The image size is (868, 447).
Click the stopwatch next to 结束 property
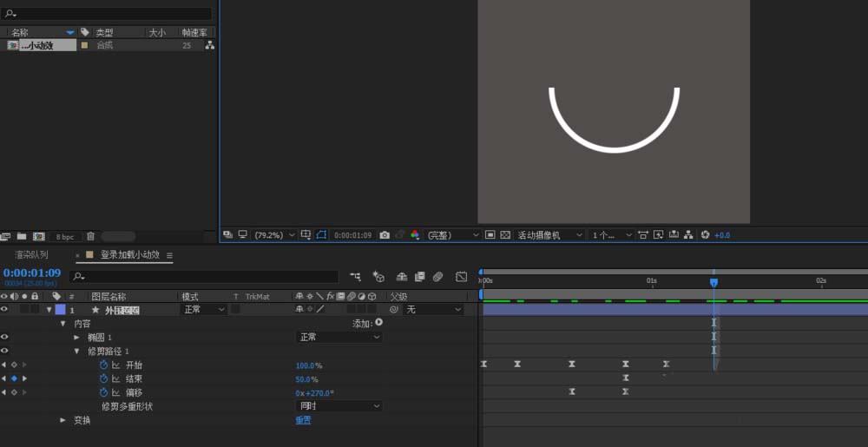click(103, 378)
